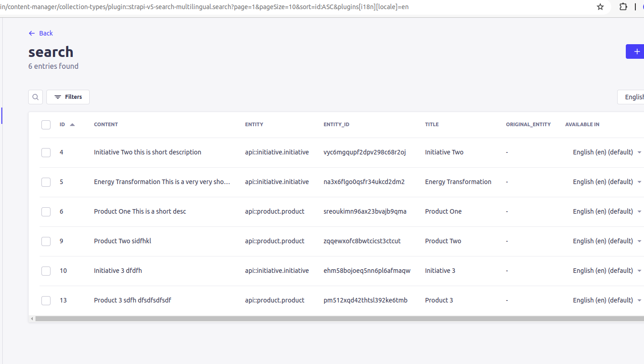
Task: Click title cell 'Initiative Two'
Action: 444,152
